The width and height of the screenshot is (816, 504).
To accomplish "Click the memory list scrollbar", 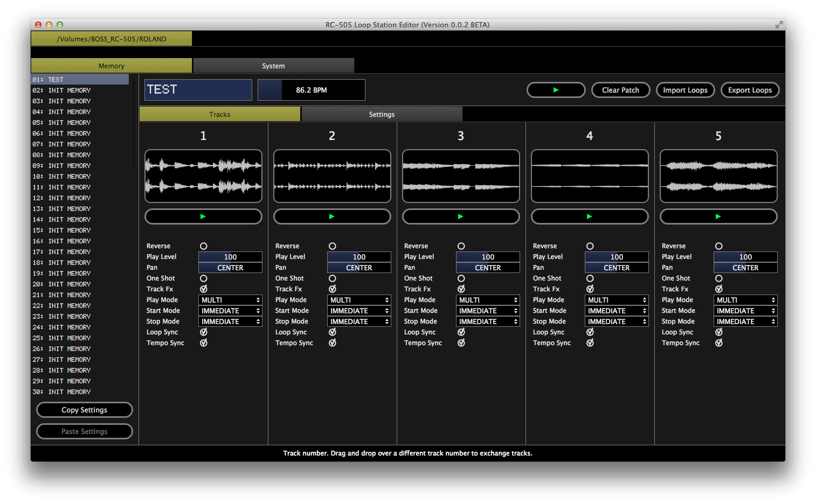I will [x=134, y=122].
